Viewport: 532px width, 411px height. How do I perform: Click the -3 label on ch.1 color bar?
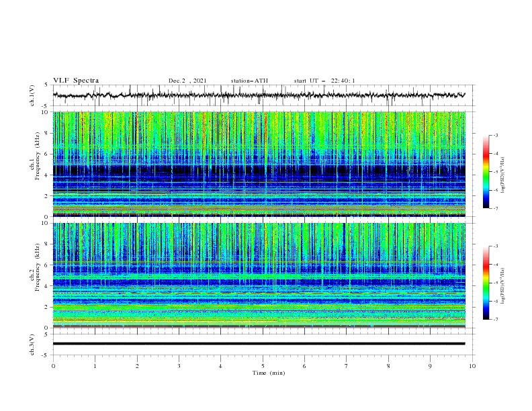tap(495, 135)
